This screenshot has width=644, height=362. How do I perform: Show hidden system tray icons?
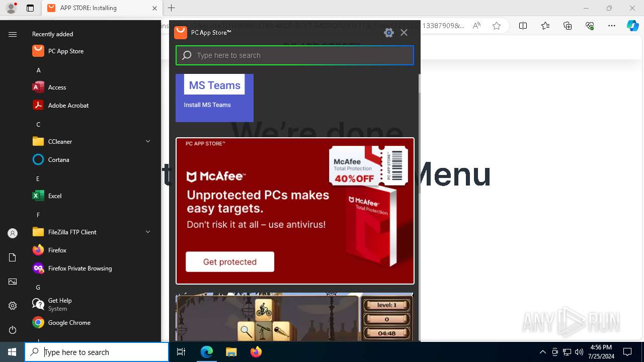[x=542, y=352]
